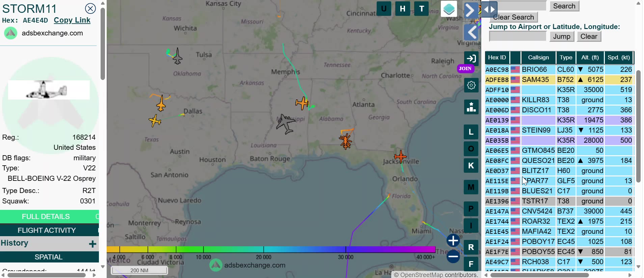Select the SAM435 highlighted row
The image size is (644, 278).
pos(559,80)
